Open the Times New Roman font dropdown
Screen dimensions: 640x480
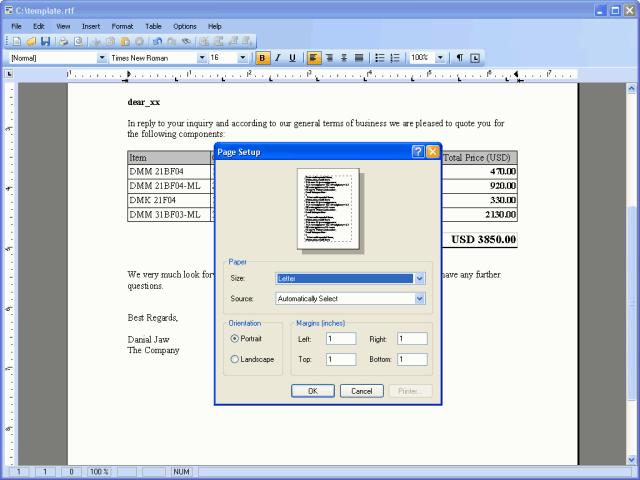(x=200, y=58)
